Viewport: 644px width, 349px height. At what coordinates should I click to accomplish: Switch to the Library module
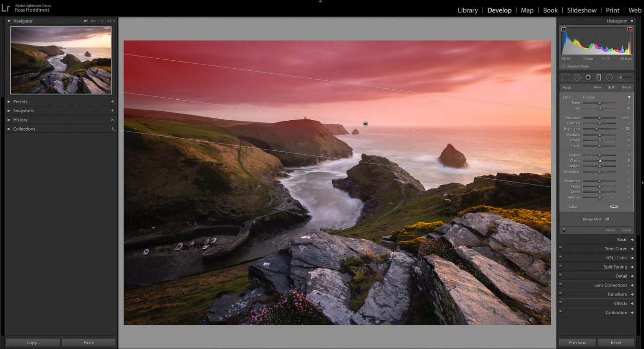[467, 10]
